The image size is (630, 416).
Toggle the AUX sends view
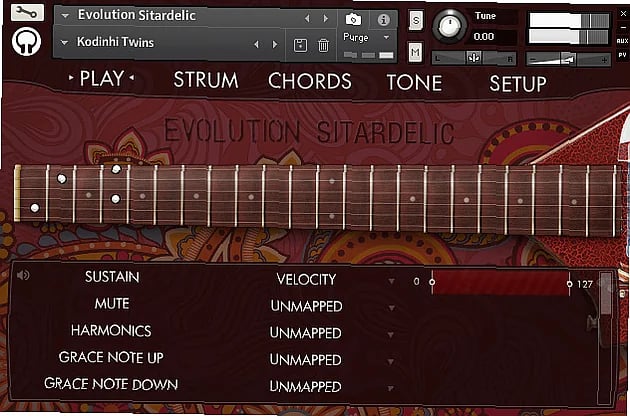(622, 41)
